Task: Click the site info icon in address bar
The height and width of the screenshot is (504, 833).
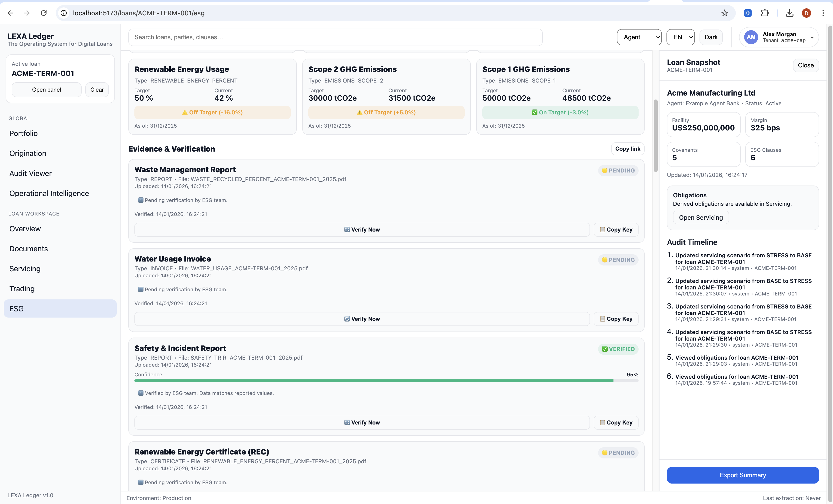Action: [63, 13]
